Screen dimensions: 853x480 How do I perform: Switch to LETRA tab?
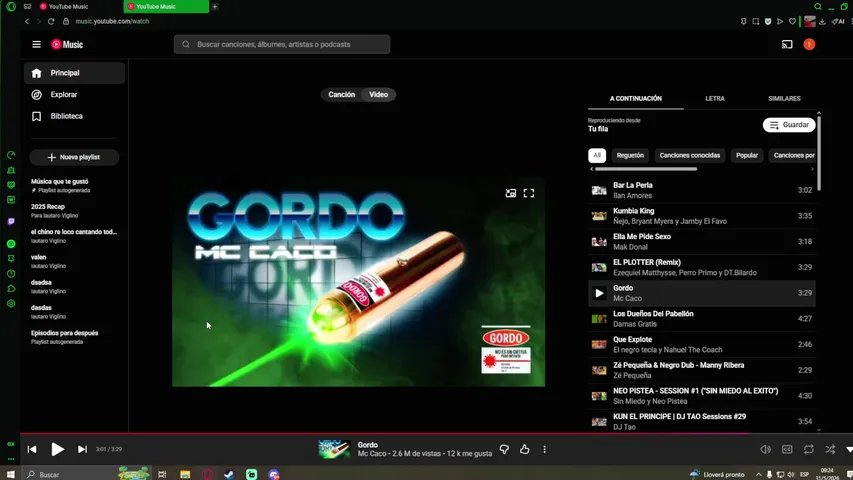point(715,99)
